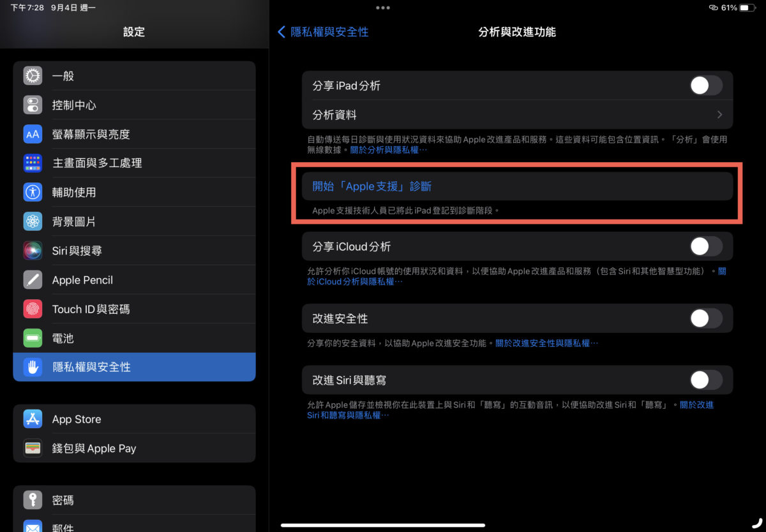Tap the 下午7:28 time in the status bar
766x532 pixels.
(x=27, y=8)
